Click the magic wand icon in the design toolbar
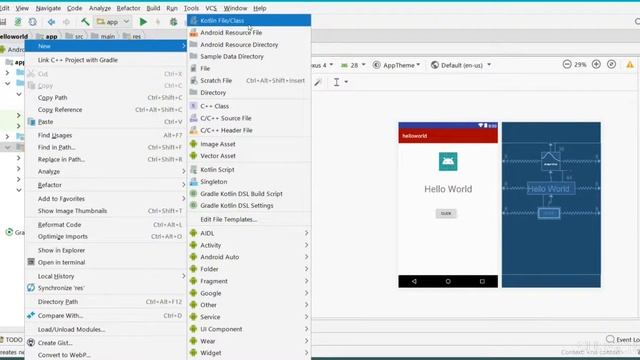This screenshot has width=640, height=360. 318,82
